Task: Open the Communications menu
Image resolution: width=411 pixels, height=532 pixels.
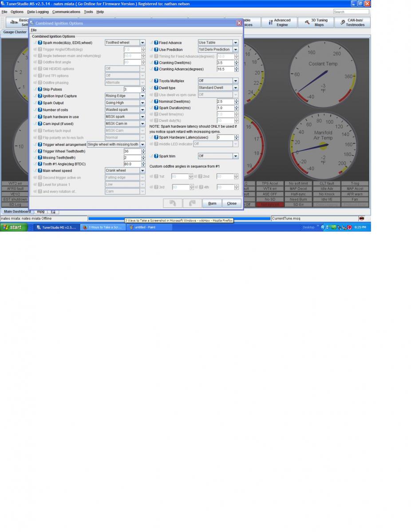Action: click(66, 12)
